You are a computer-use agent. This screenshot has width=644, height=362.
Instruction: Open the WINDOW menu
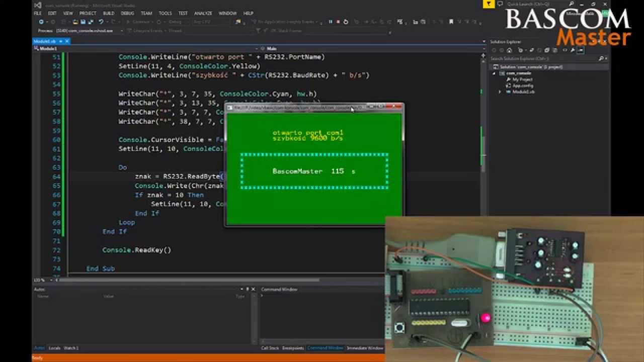click(x=227, y=14)
